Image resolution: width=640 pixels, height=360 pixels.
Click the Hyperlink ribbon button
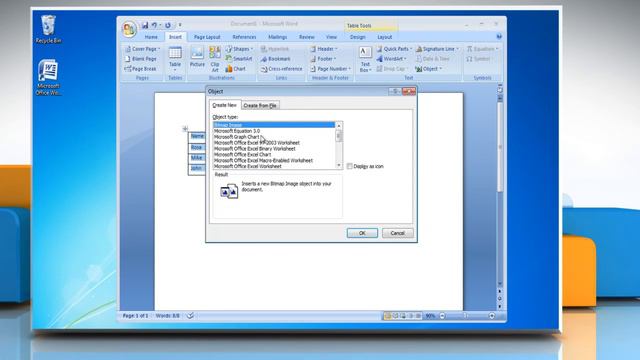tap(275, 49)
